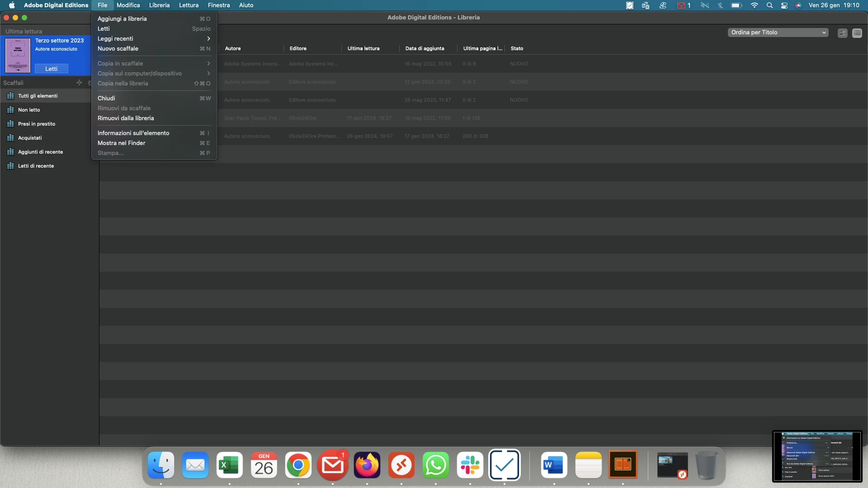Open 'Presi in prestito' bookshelf
868x488 pixels.
36,124
